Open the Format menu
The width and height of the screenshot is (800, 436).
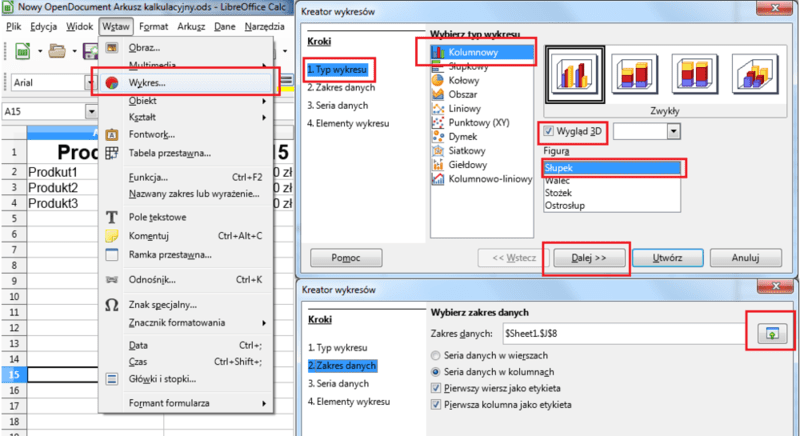tap(153, 28)
